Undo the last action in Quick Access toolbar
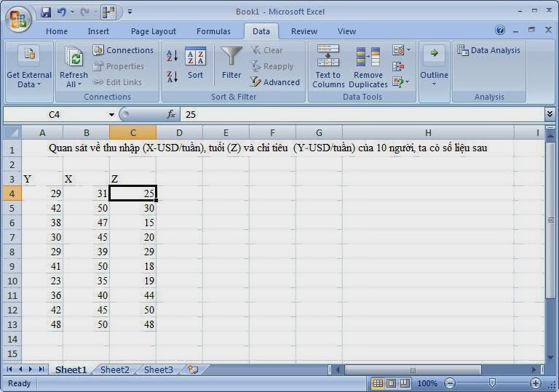This screenshot has height=392, width=559. click(61, 12)
